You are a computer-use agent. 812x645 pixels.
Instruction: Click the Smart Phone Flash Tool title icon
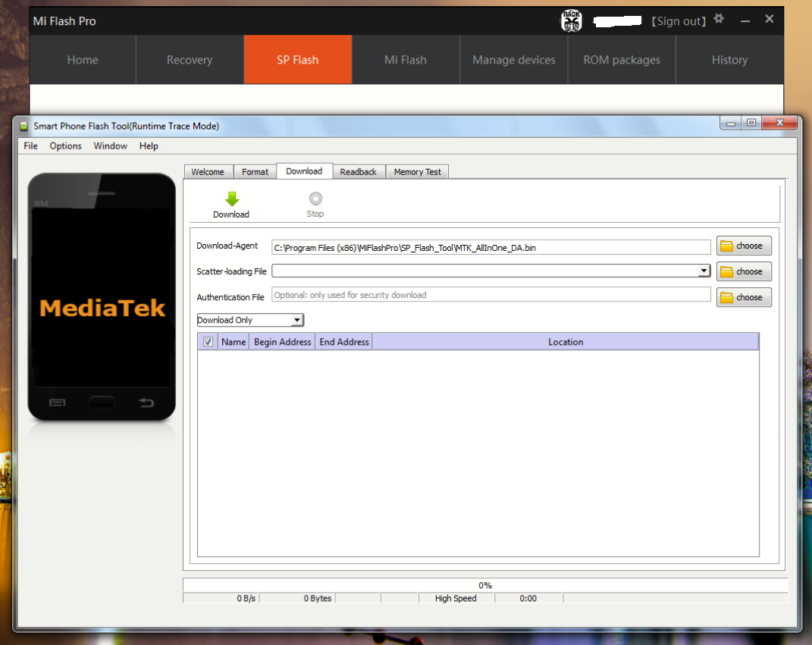tap(24, 127)
